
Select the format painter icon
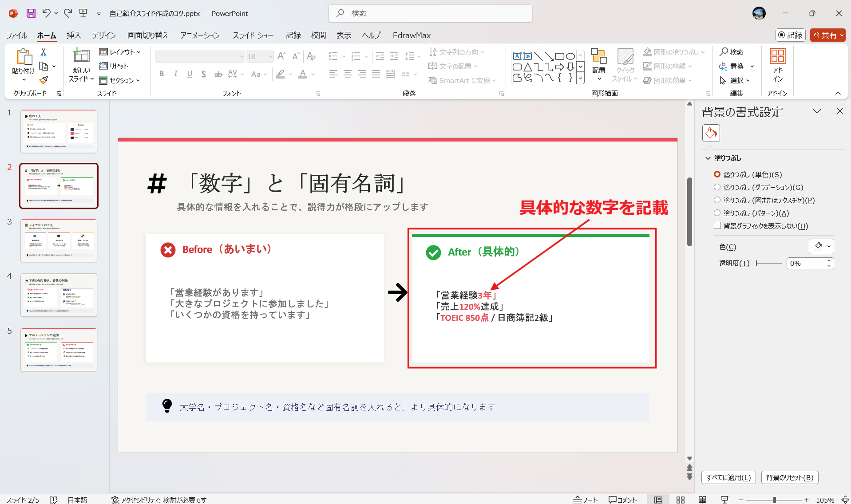pyautogui.click(x=43, y=80)
